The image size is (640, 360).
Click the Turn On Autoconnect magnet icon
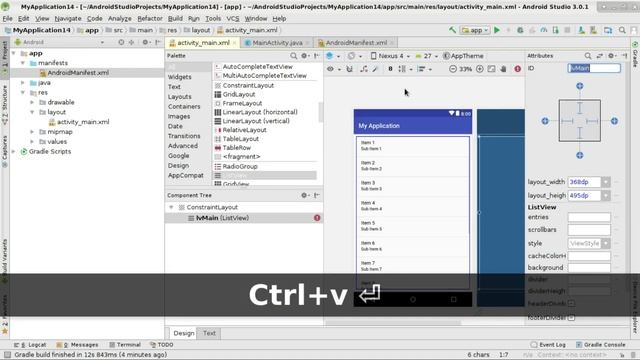pos(350,69)
